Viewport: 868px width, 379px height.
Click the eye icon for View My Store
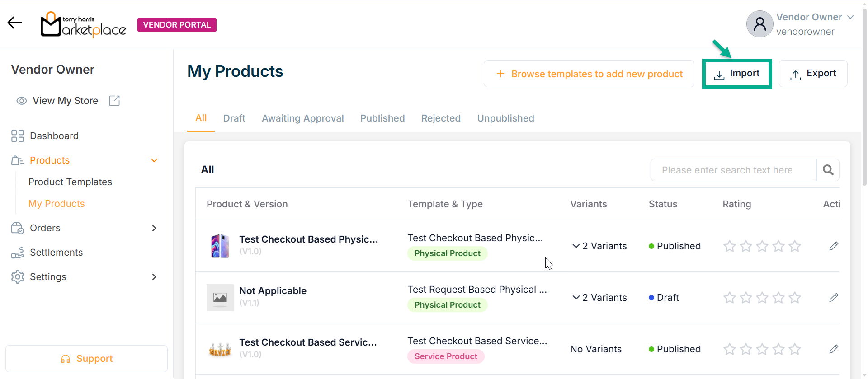click(x=21, y=101)
